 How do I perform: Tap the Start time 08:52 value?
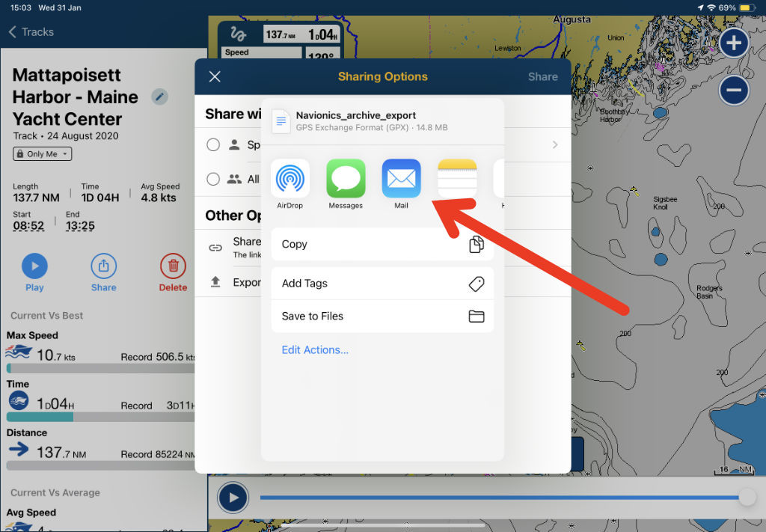(x=28, y=226)
